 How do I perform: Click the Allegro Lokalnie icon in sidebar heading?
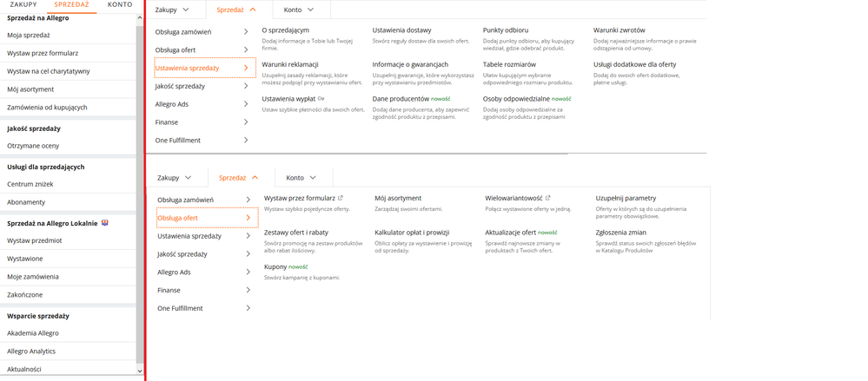pos(105,223)
